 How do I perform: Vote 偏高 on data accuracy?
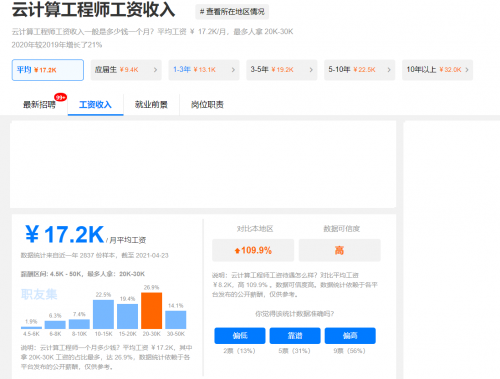pyautogui.click(x=350, y=336)
